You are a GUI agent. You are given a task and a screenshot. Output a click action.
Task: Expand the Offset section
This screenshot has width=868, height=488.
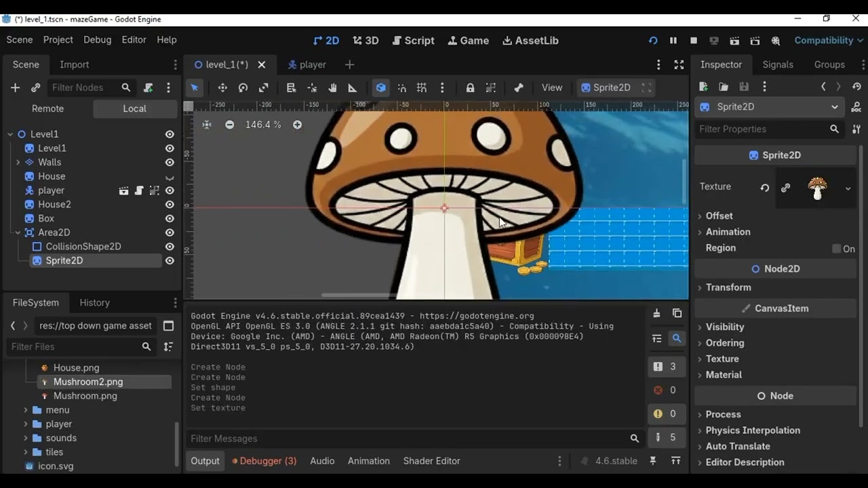coord(719,216)
